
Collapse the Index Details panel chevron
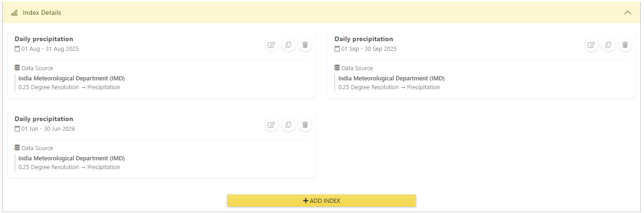(627, 12)
